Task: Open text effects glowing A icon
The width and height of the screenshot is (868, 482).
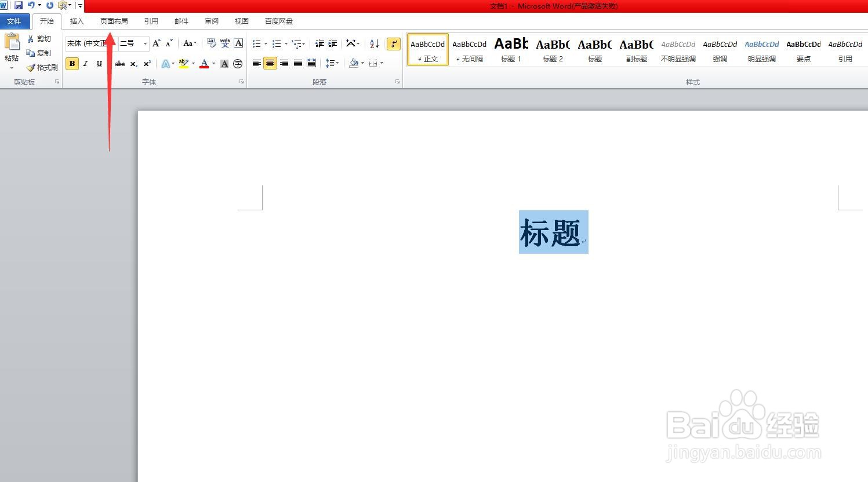Action: pyautogui.click(x=166, y=64)
